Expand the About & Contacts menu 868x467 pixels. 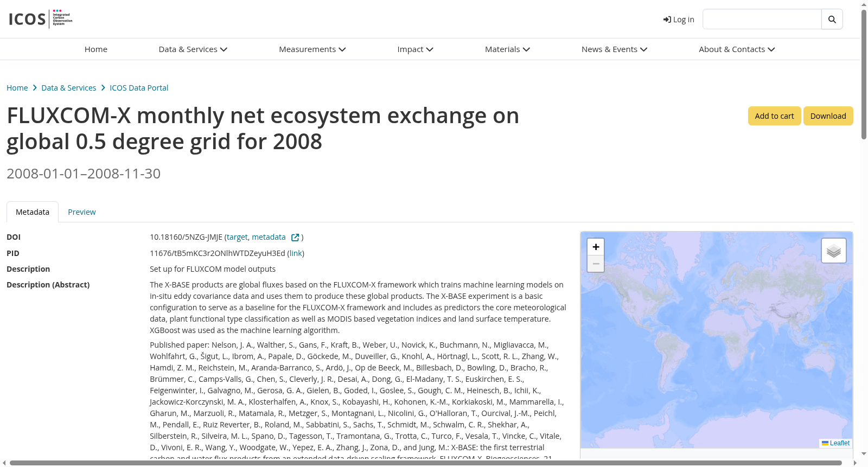737,49
